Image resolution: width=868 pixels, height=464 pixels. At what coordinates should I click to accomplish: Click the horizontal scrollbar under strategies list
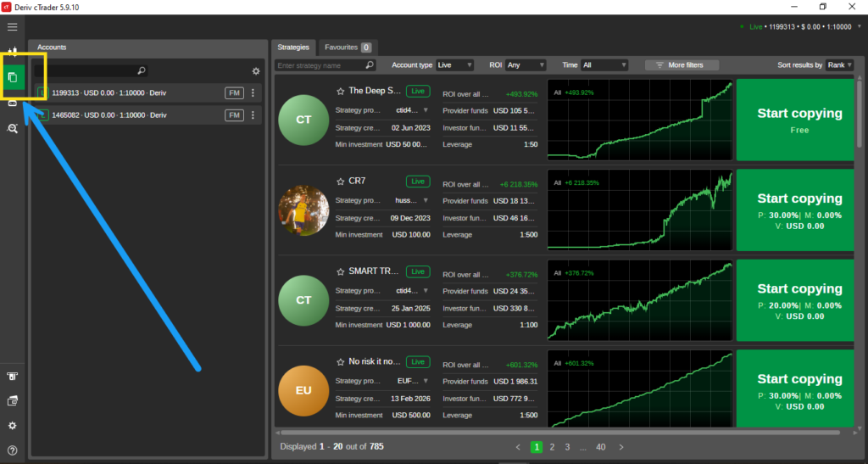coord(560,433)
